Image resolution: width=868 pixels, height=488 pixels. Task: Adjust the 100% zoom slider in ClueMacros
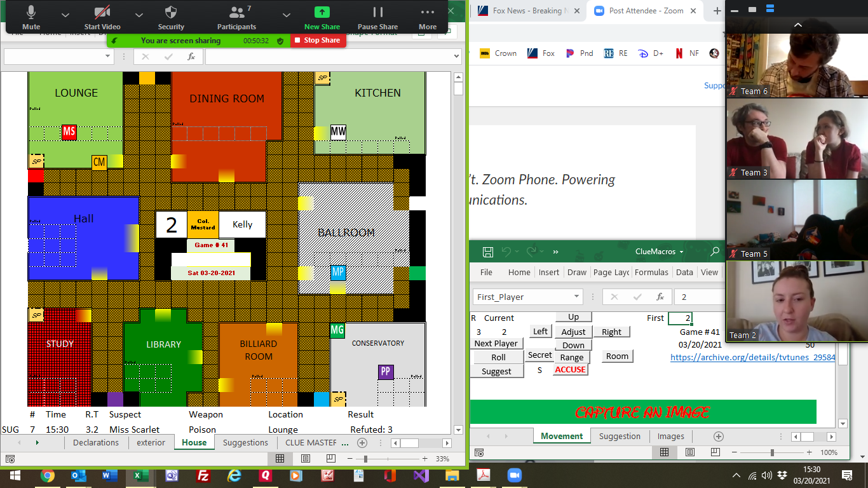pos(772,452)
